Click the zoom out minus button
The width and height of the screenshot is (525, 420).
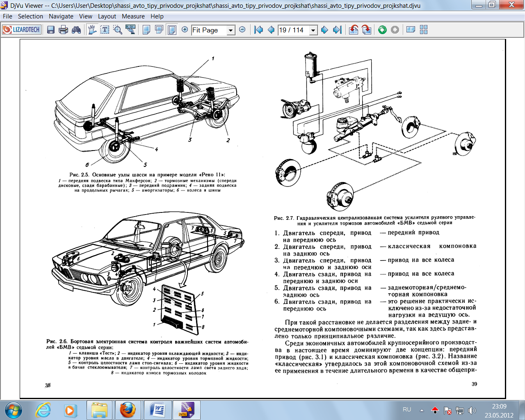pyautogui.click(x=242, y=30)
